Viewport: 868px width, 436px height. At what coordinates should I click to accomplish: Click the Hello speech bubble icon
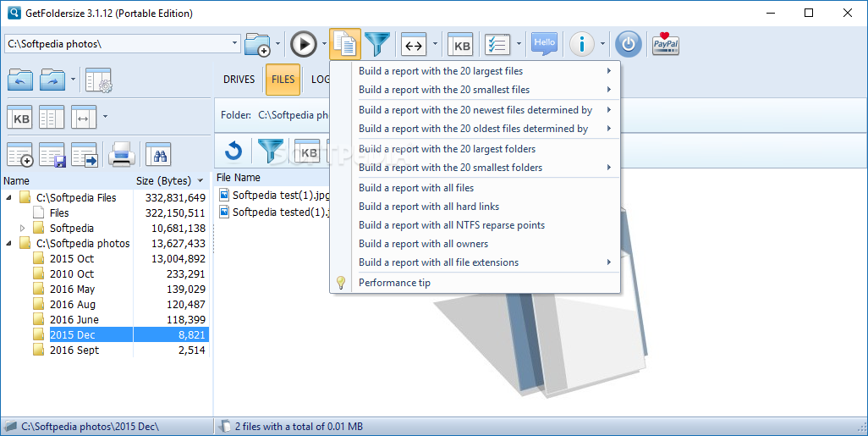tap(544, 44)
